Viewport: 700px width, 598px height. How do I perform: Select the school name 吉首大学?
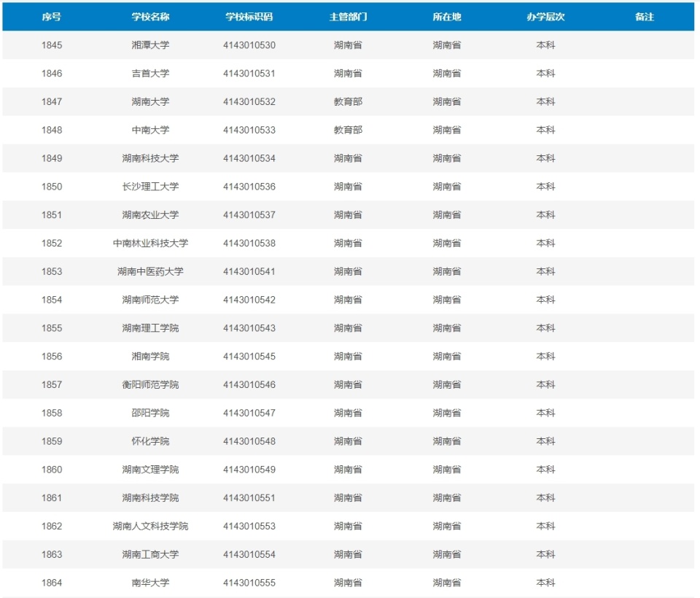pos(150,73)
